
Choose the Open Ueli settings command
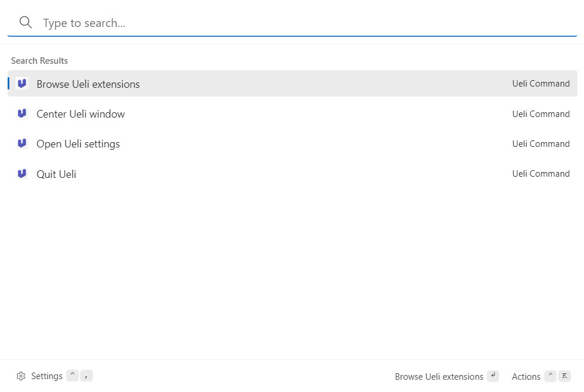293,143
